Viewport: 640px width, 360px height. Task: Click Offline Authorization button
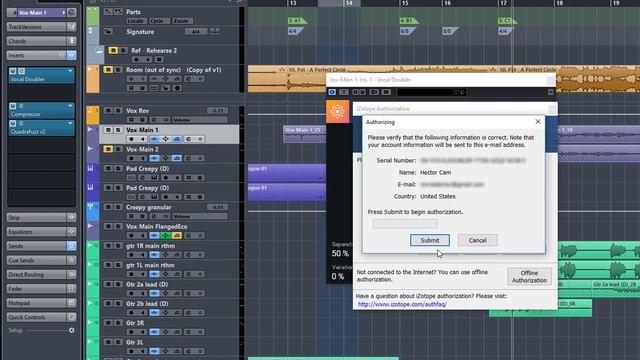point(529,276)
